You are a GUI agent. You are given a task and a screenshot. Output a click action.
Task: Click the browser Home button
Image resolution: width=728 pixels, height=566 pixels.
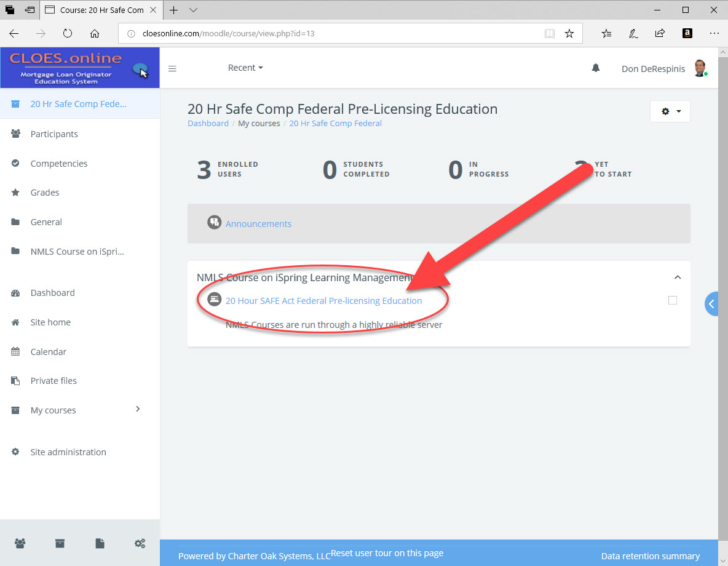95,33
